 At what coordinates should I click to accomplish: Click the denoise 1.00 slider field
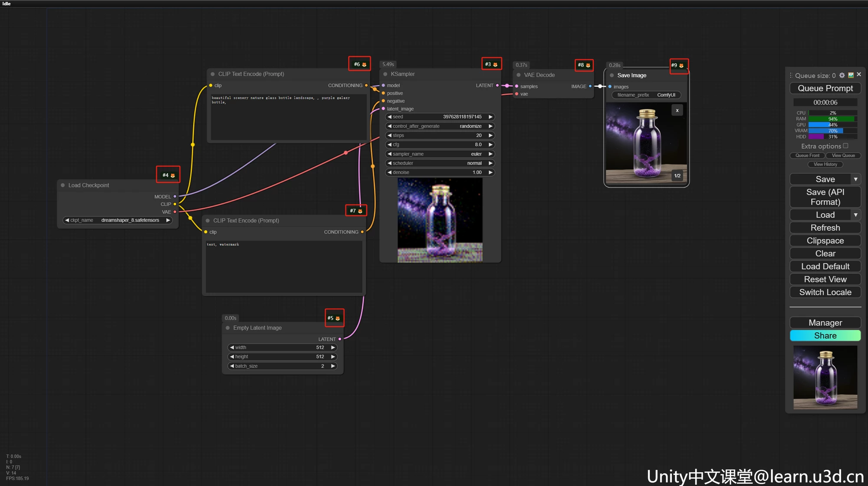(440, 172)
